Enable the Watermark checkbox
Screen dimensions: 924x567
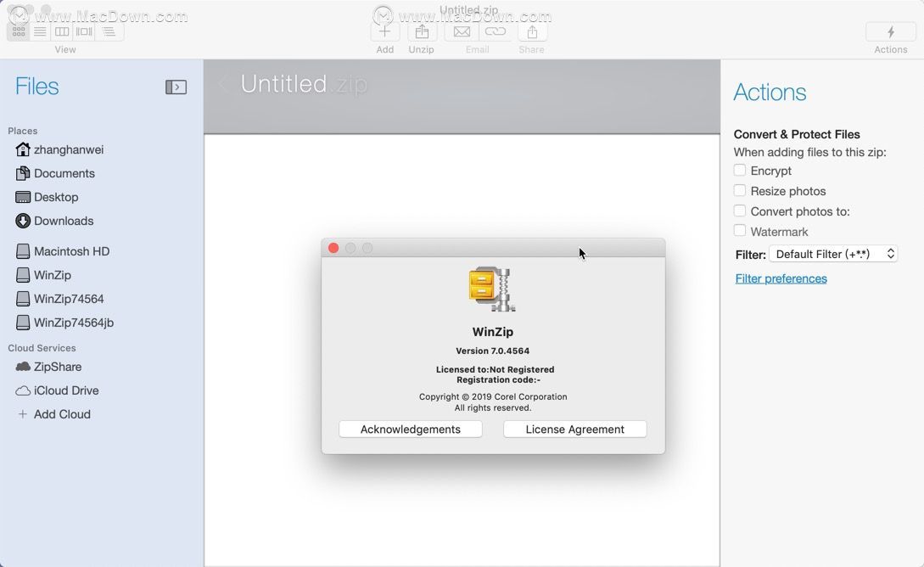point(740,231)
